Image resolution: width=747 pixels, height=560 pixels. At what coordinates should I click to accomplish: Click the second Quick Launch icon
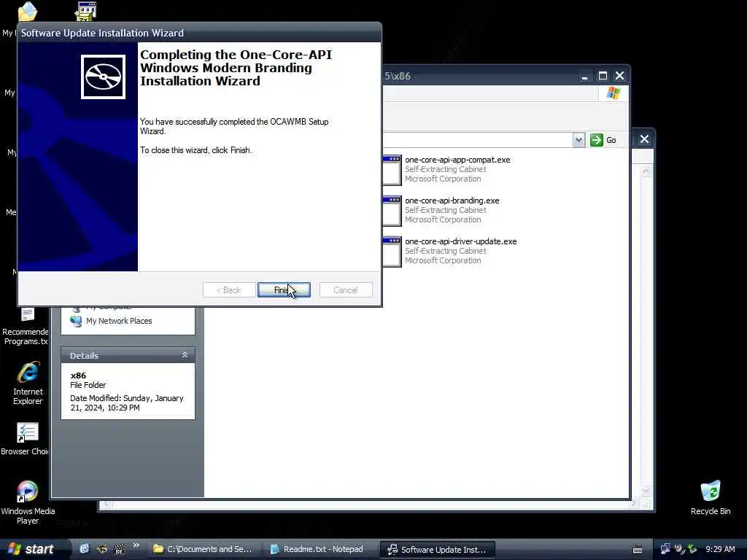point(101,549)
